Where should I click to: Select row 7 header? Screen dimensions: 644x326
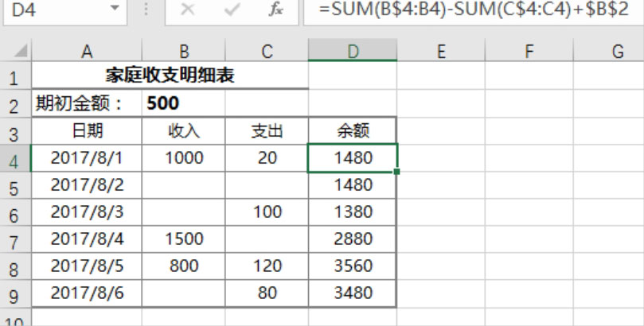(x=15, y=240)
